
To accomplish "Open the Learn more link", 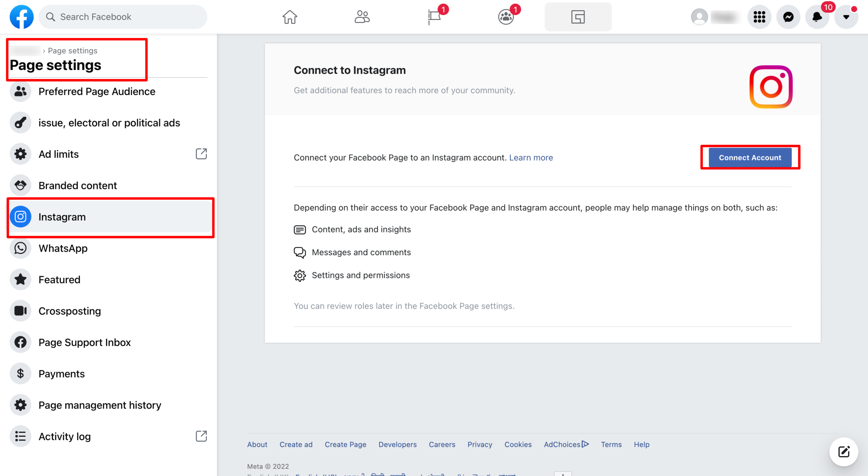I will 531,157.
